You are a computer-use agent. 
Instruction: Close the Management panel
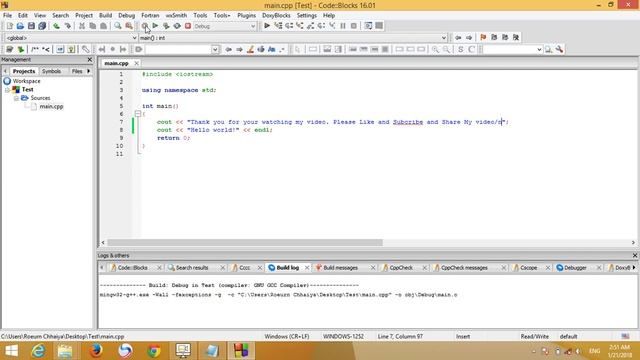click(90, 60)
